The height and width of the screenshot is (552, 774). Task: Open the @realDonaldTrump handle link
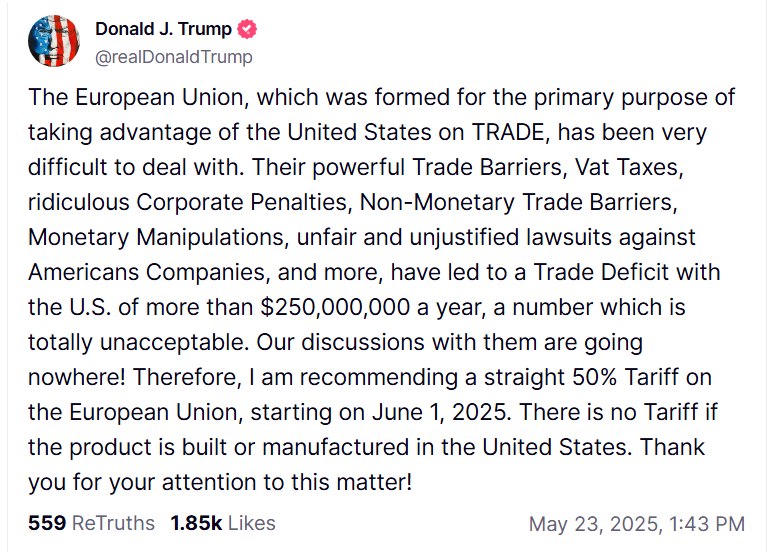click(x=174, y=57)
